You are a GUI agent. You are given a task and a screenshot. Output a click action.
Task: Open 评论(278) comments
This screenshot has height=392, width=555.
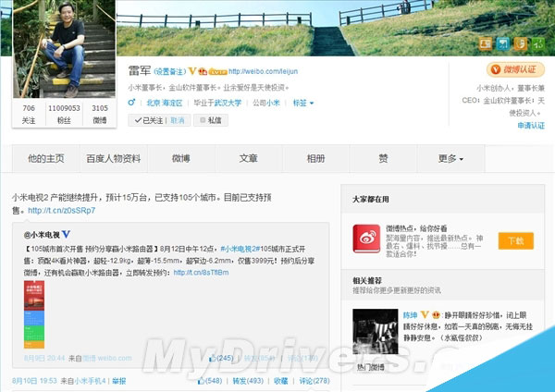pos(314,381)
